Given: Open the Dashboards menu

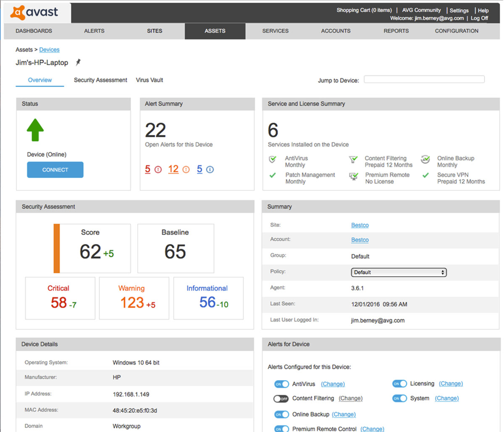Looking at the screenshot, I should tap(34, 31).
